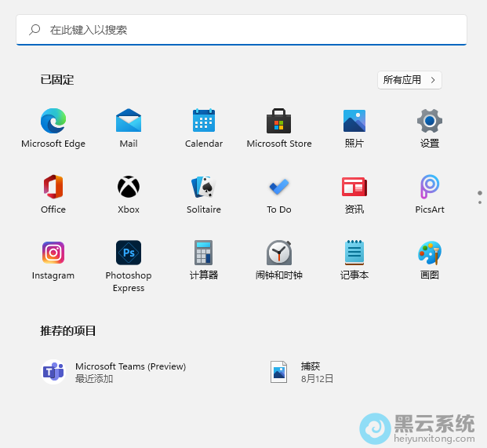The height and width of the screenshot is (448, 487).
Task: Go to next pinned page dot
Action: [480, 202]
